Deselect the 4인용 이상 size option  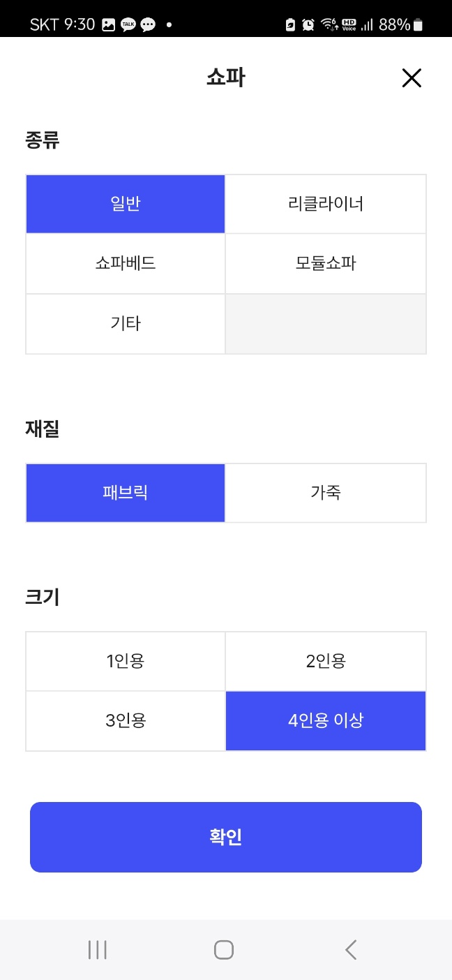(325, 720)
